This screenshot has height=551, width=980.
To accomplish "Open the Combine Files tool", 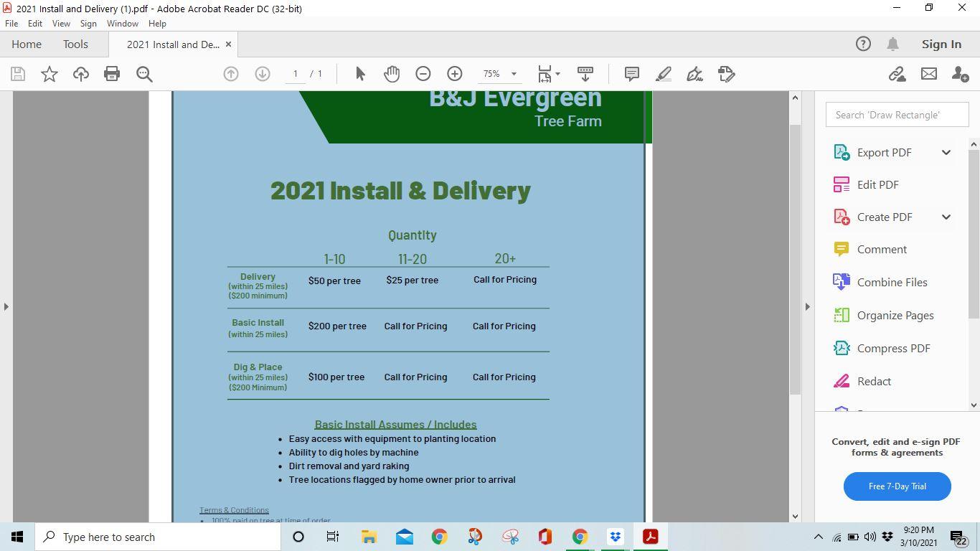I will coord(892,282).
